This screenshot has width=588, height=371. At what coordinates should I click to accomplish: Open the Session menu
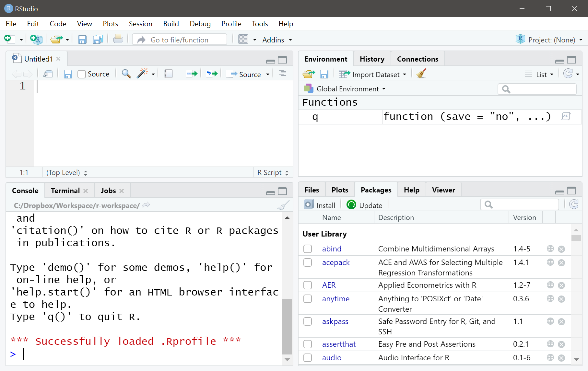click(140, 24)
